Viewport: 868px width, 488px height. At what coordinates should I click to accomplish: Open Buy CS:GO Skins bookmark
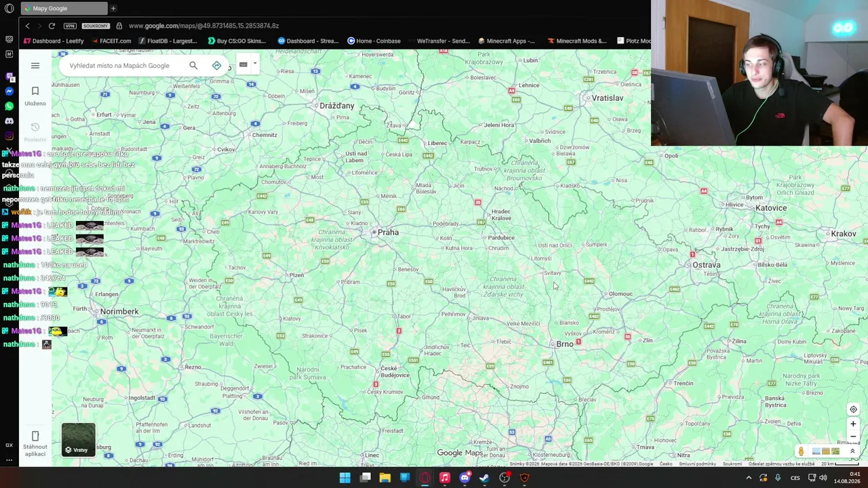coord(237,41)
